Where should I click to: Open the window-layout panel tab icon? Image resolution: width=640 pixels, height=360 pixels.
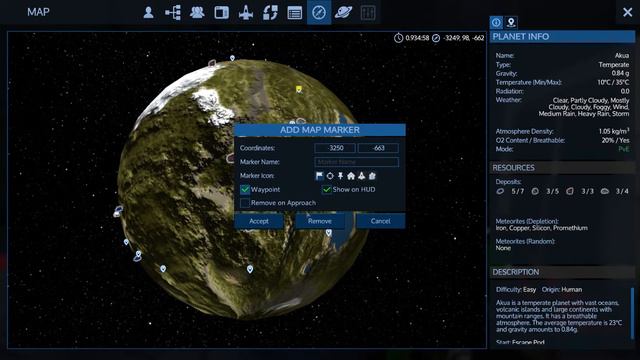[x=221, y=13]
